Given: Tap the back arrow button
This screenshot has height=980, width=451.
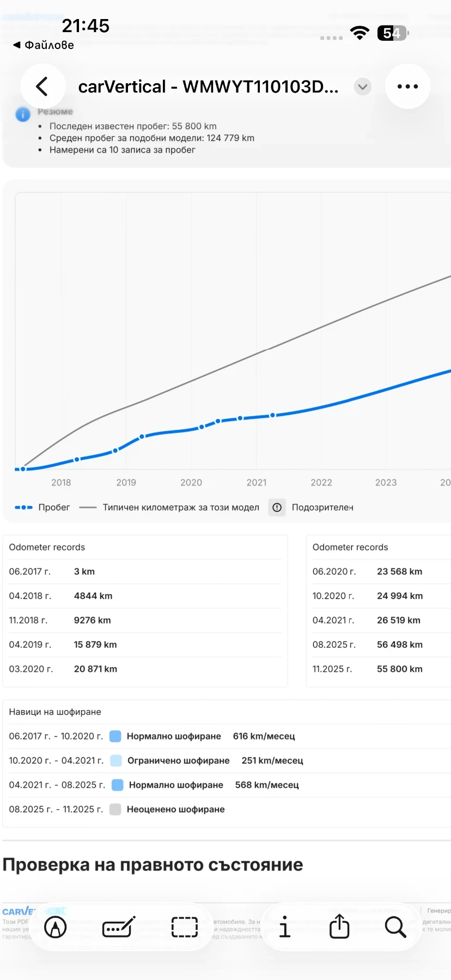Looking at the screenshot, I should pos(42,87).
